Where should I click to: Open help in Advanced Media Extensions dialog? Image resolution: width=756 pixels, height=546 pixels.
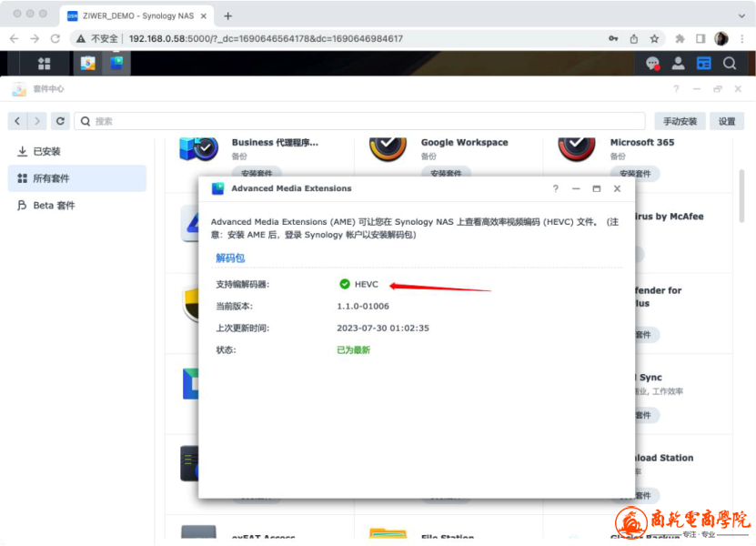click(x=556, y=188)
